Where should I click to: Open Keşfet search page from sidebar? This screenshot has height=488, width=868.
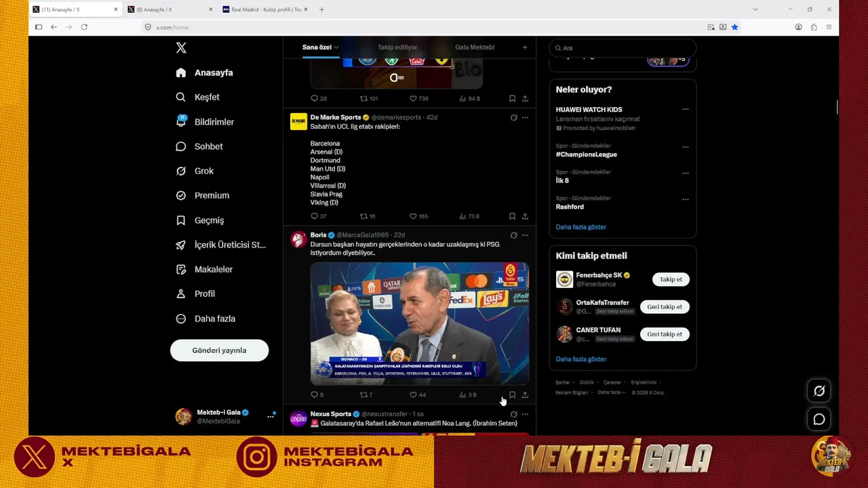[x=198, y=97]
